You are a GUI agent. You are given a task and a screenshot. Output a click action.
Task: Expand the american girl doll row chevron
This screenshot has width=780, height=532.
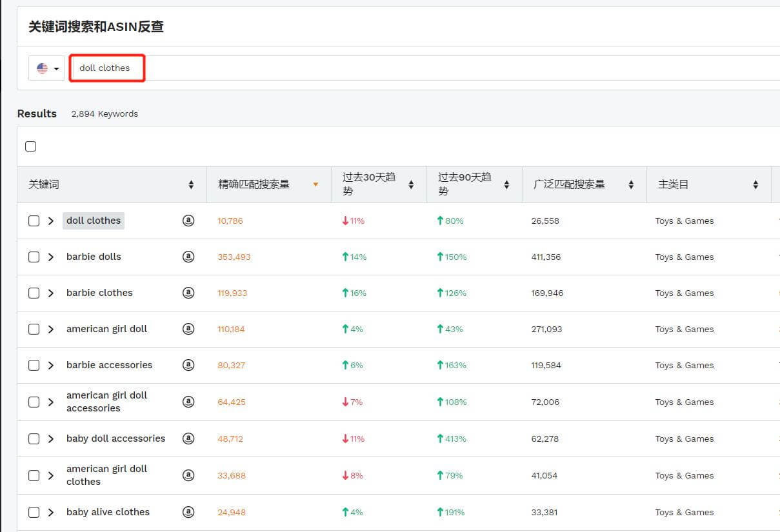point(51,329)
